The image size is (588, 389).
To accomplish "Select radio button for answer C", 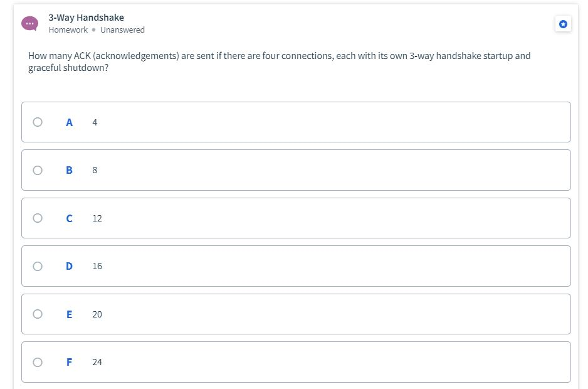I will coord(37,218).
